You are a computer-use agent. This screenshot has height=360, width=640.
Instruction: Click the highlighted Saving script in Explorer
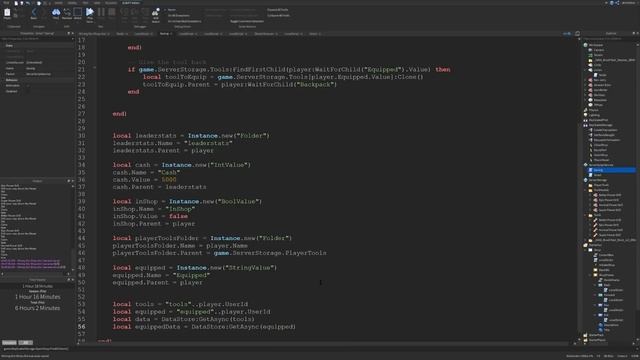[x=611, y=170]
